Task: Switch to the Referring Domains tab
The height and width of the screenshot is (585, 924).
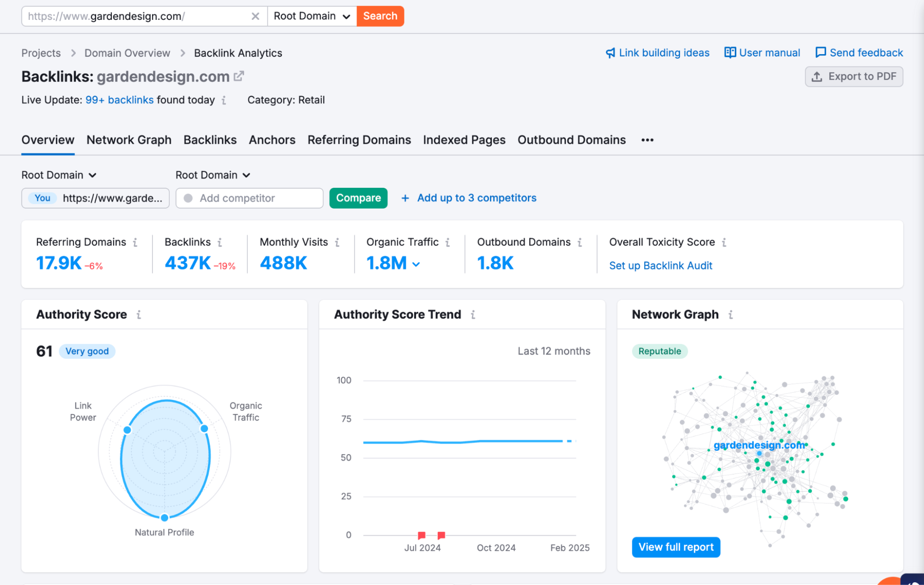Action: tap(359, 140)
